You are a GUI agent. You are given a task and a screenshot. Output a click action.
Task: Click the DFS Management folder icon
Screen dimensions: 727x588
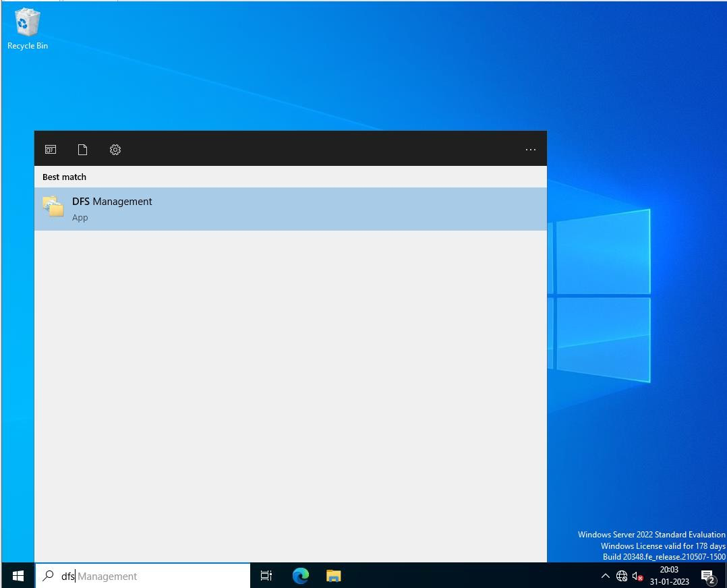53,206
